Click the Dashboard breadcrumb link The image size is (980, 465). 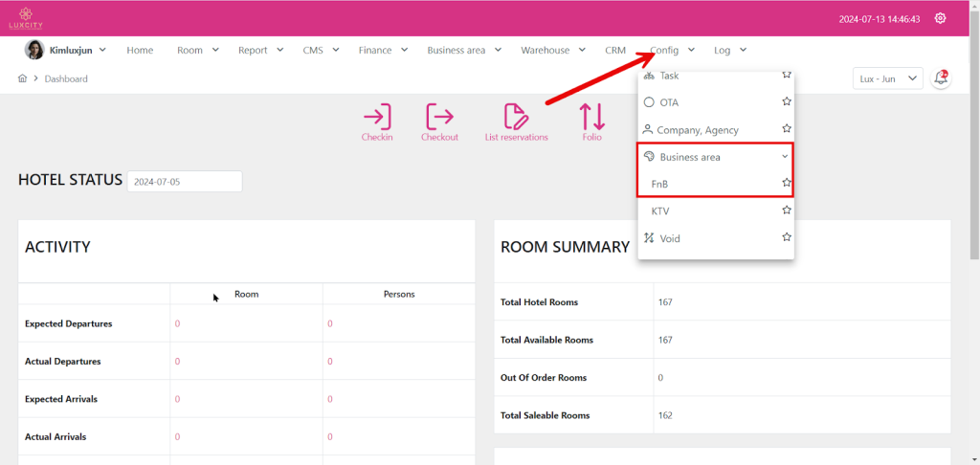[66, 78]
